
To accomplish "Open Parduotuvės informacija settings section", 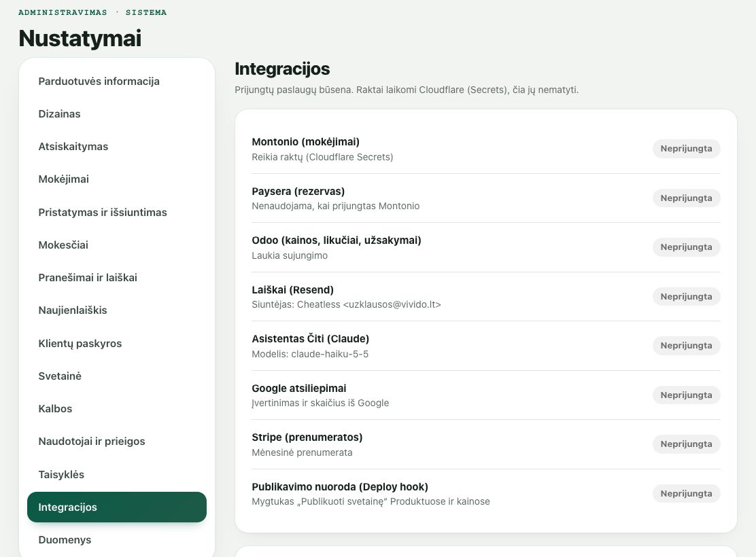I will (117, 82).
